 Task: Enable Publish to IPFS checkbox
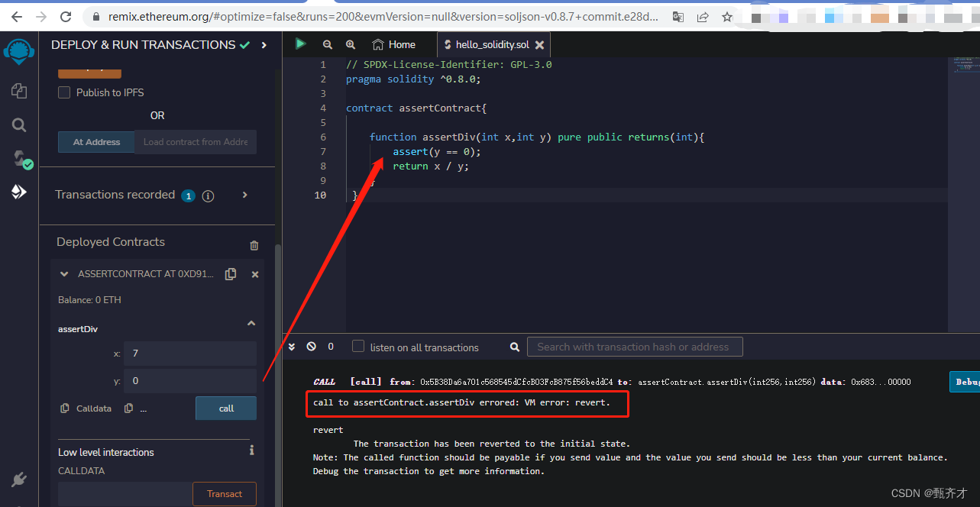[64, 92]
